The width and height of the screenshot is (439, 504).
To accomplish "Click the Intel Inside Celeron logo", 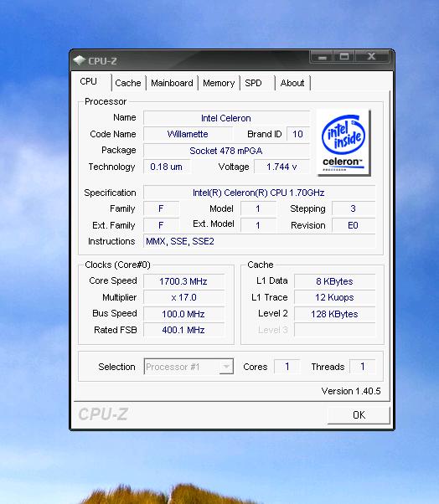I will [343, 142].
